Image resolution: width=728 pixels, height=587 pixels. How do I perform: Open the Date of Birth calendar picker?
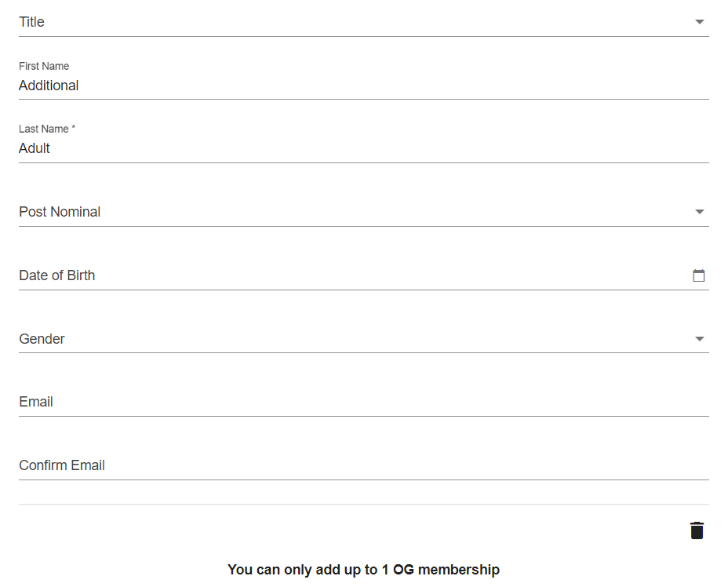point(698,275)
